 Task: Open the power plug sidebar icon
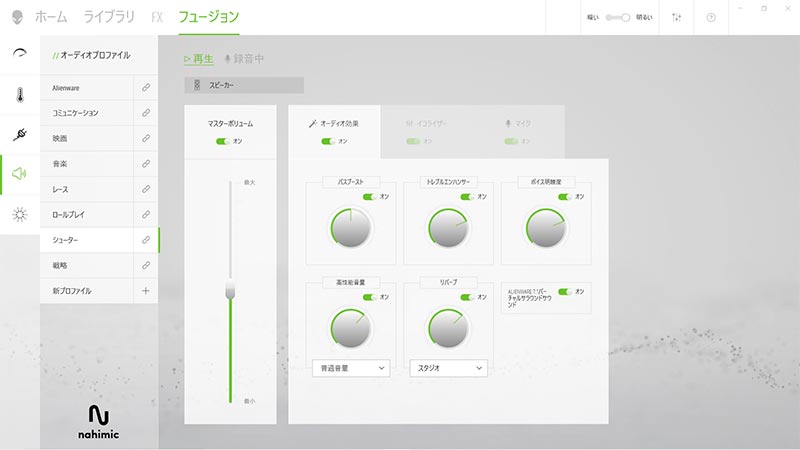(19, 135)
